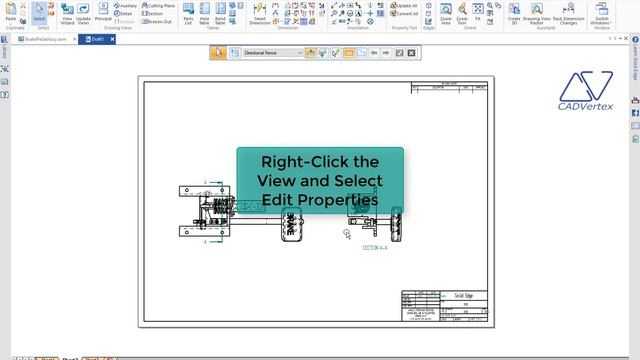
Task: Click the Update Views button
Action: [83, 13]
